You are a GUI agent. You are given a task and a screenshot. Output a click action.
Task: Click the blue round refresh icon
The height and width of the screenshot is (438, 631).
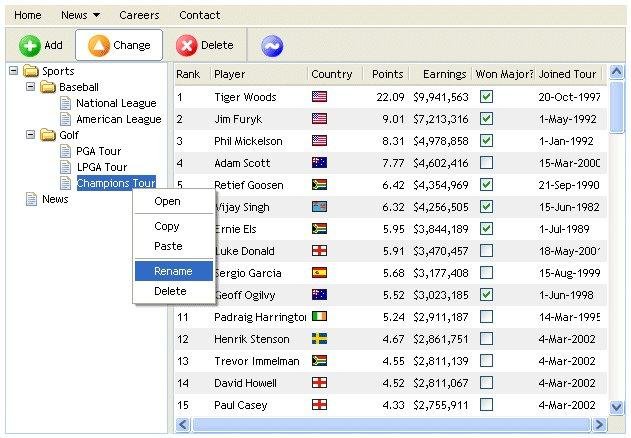(271, 45)
